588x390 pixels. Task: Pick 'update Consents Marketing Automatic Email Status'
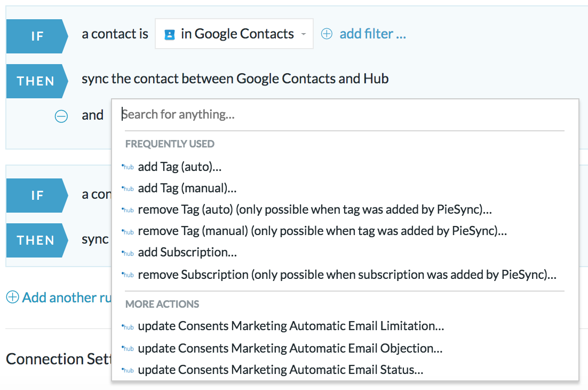[281, 370]
